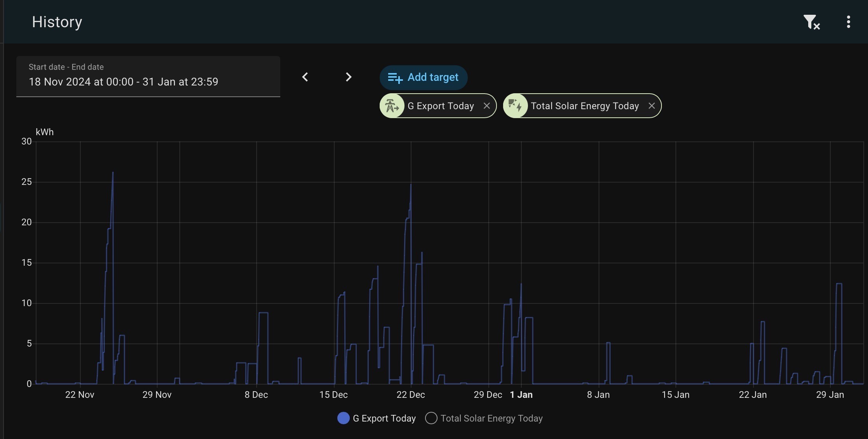This screenshot has width=868, height=439.
Task: Click the G Export Today chip icon
Action: 392,106
